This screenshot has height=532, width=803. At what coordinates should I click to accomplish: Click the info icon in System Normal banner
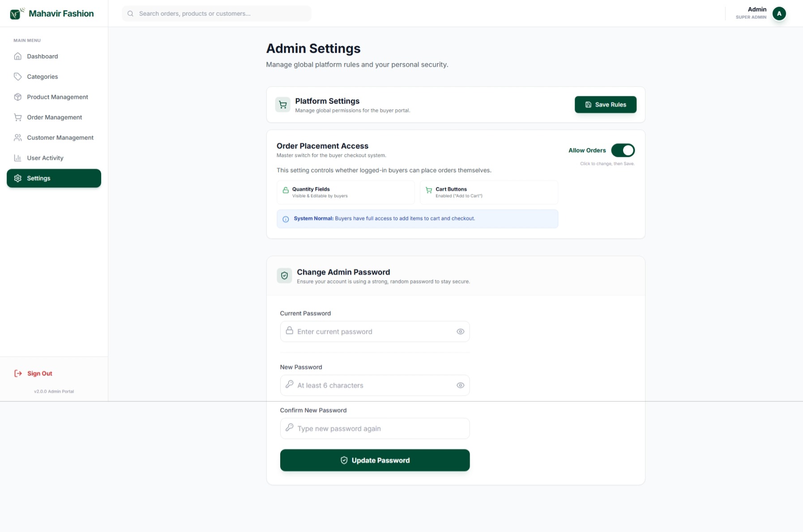coord(286,219)
